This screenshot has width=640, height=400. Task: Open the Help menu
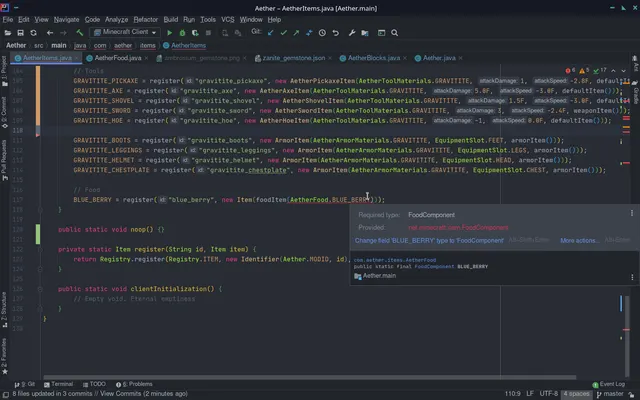pyautogui.click(x=274, y=20)
